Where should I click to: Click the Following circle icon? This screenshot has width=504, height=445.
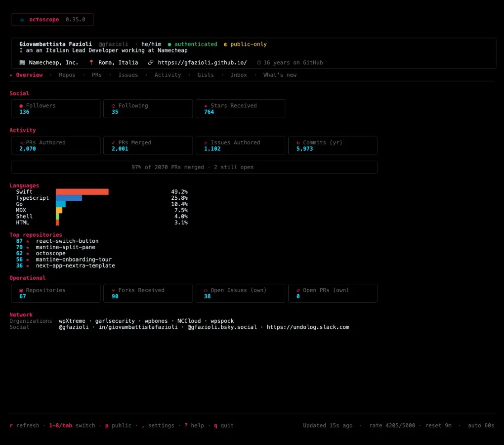click(x=113, y=106)
